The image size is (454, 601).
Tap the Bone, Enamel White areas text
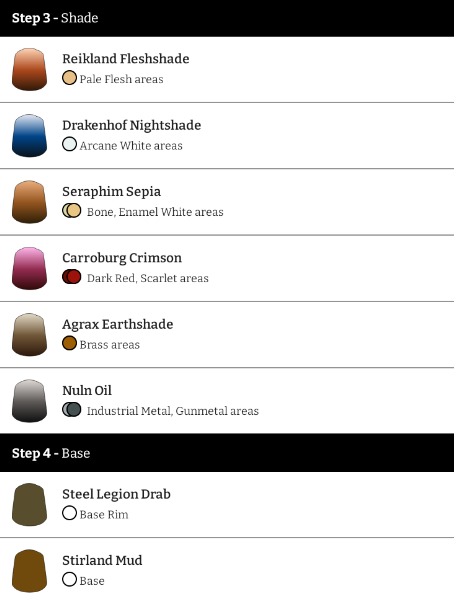[x=155, y=212]
